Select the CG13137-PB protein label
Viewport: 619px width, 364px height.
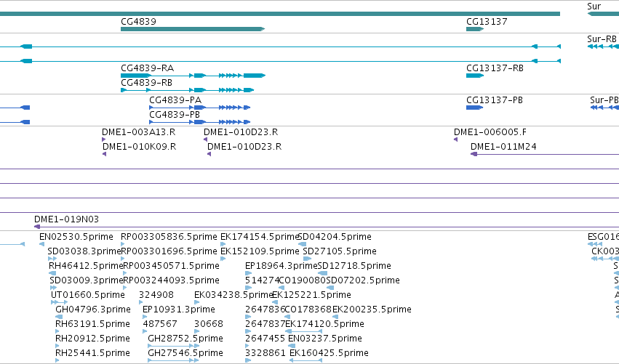point(495,100)
